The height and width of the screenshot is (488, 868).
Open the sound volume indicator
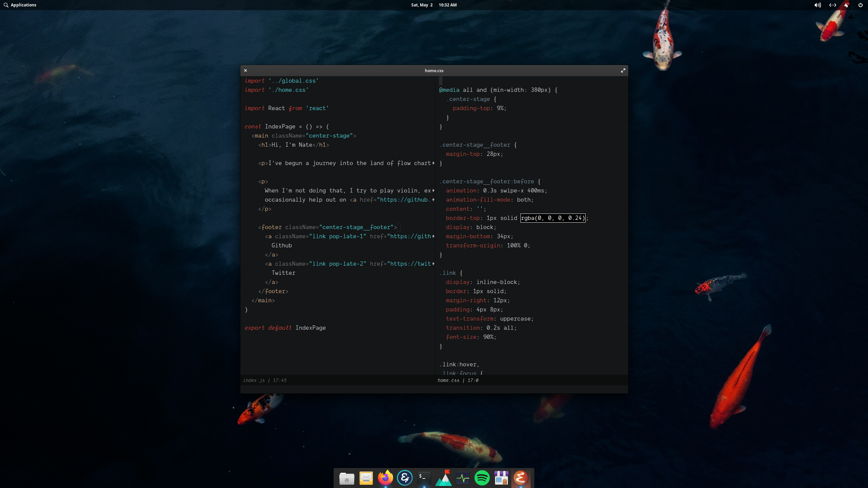817,5
